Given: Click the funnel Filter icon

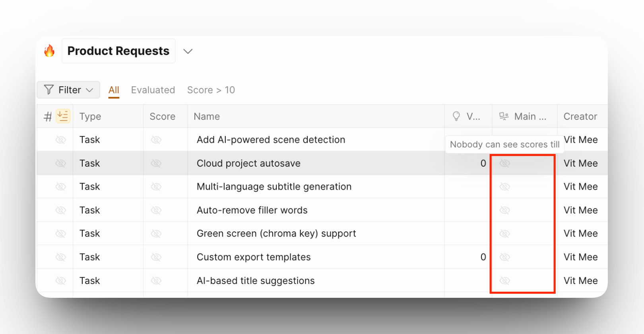Looking at the screenshot, I should pos(49,90).
